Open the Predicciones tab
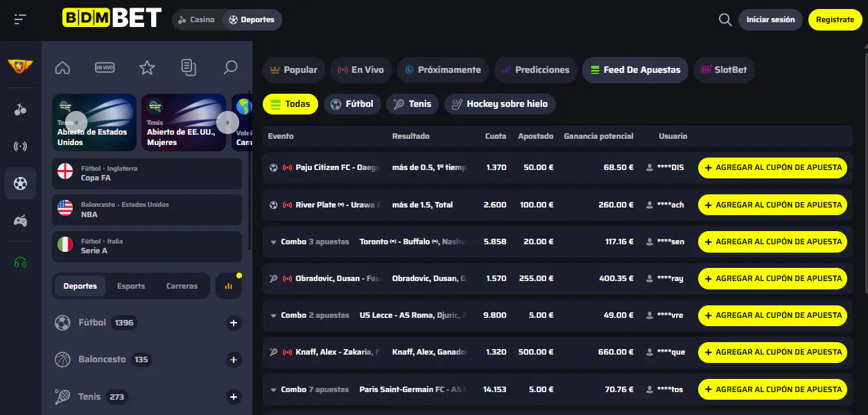 (535, 70)
